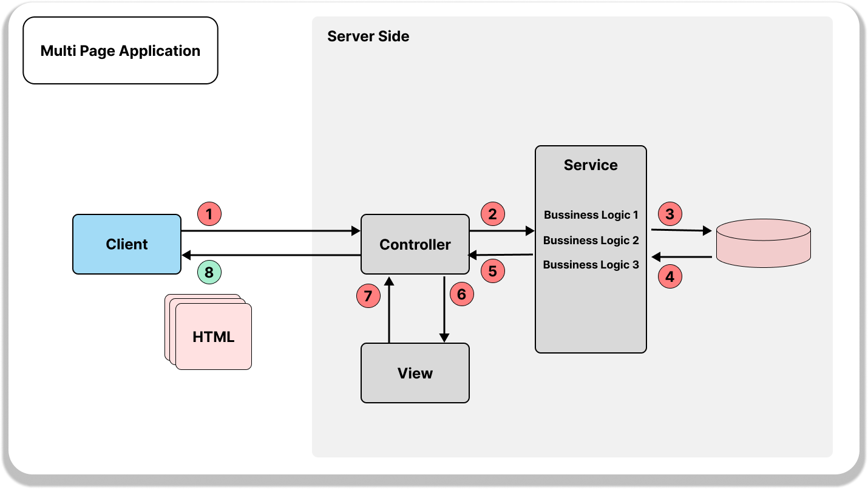Viewport: 868px width, 489px height.
Task: Click the red circle numbered 6
Action: pos(462,295)
